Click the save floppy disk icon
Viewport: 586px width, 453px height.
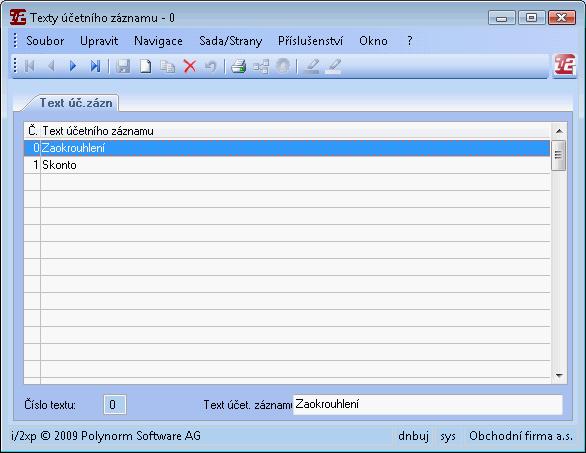(123, 66)
